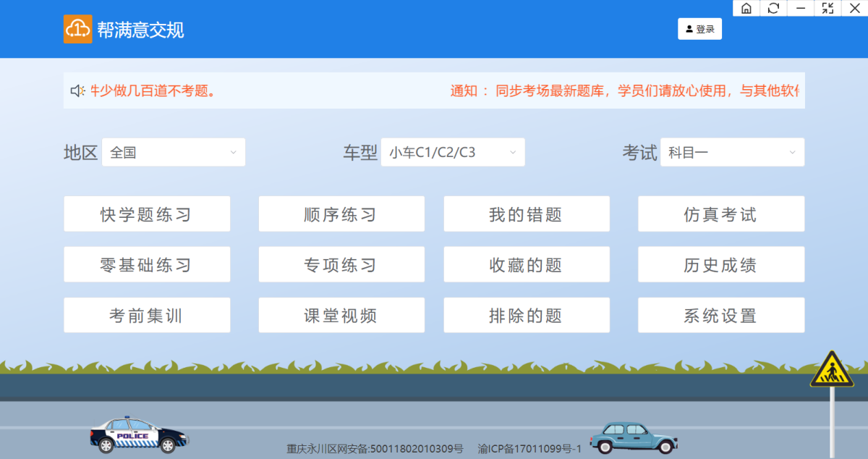This screenshot has width=868, height=459.
Task: Open the 车型 vehicle type dropdown
Action: pos(453,152)
